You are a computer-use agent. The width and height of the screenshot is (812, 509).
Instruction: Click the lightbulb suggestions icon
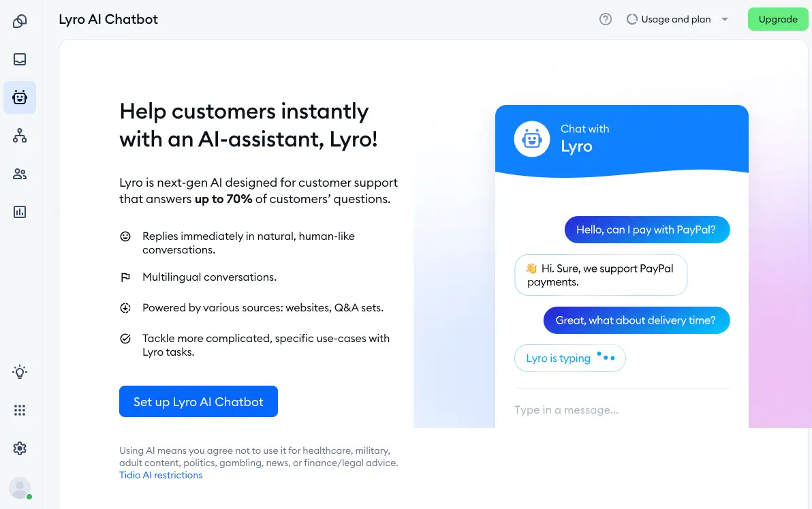tap(20, 372)
